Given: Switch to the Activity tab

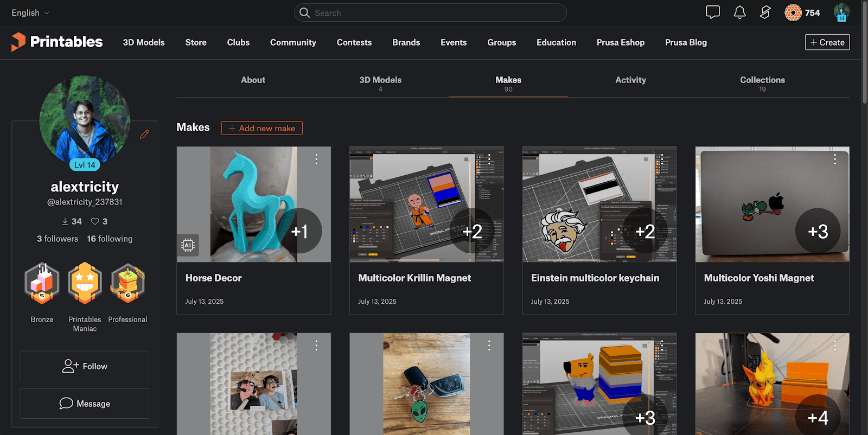Looking at the screenshot, I should click(x=630, y=80).
